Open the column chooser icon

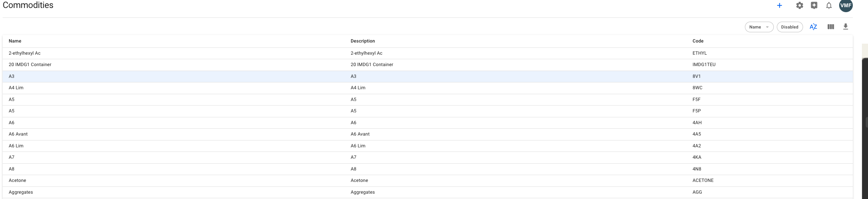[831, 27]
